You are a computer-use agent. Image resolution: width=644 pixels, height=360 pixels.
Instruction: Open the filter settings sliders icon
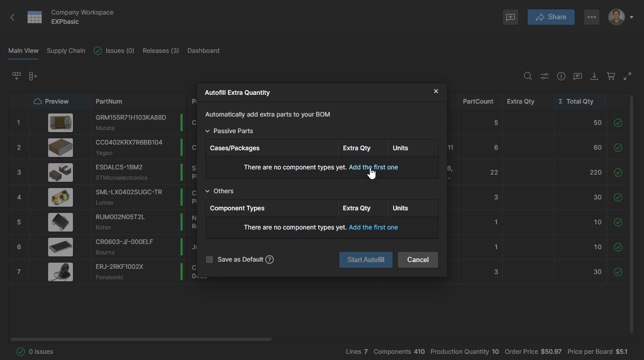pyautogui.click(x=545, y=76)
